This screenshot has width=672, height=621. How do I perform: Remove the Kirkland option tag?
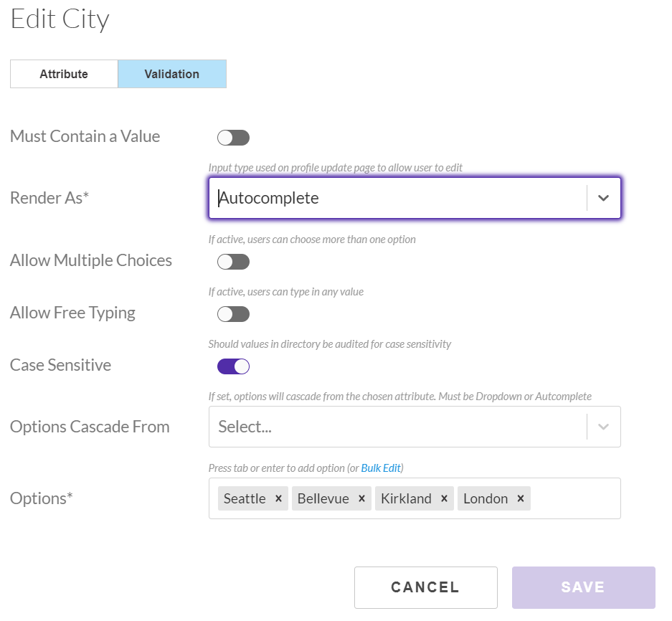point(444,498)
